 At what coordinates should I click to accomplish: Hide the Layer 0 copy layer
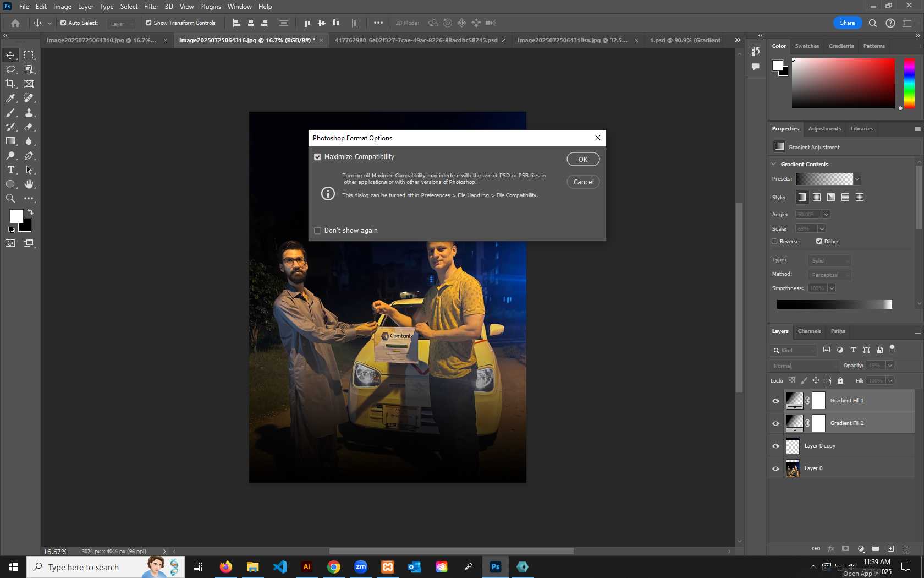776,446
